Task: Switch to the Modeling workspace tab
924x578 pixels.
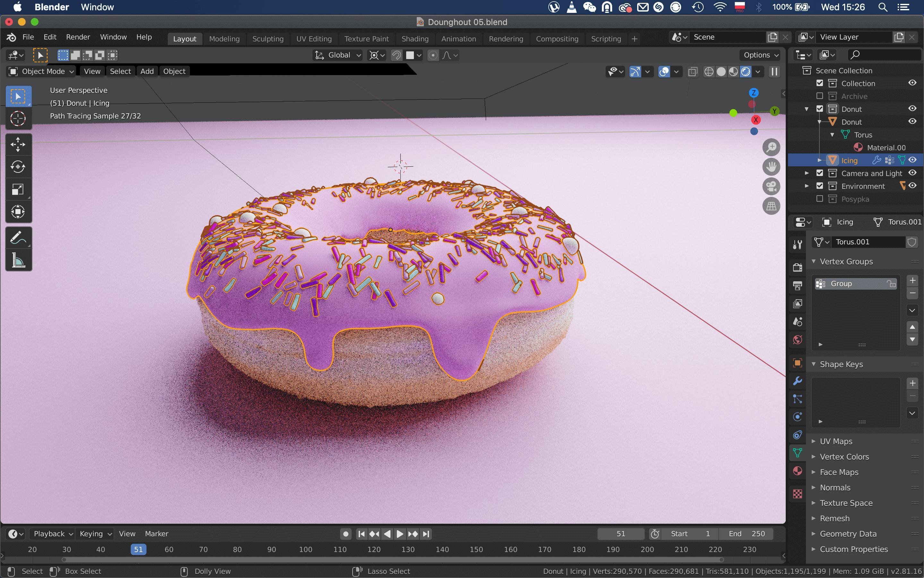Action: click(x=224, y=39)
